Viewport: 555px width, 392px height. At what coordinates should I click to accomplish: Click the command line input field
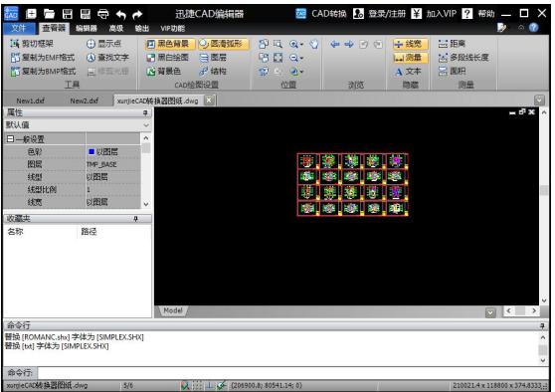(292, 372)
